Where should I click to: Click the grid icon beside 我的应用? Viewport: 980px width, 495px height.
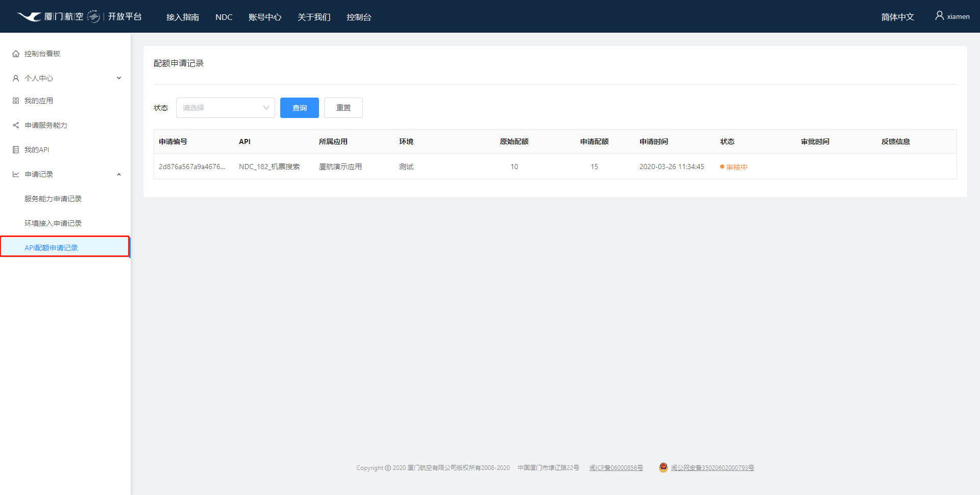16,101
